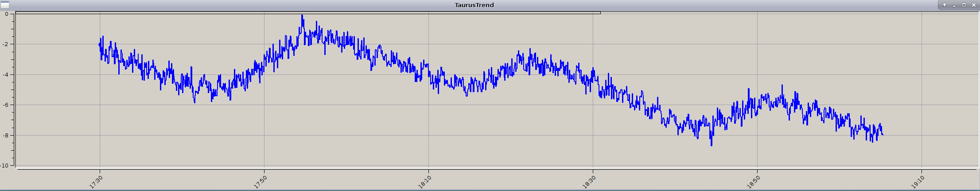
Task: Click the TaurusTrend title text
Action: pos(474,5)
